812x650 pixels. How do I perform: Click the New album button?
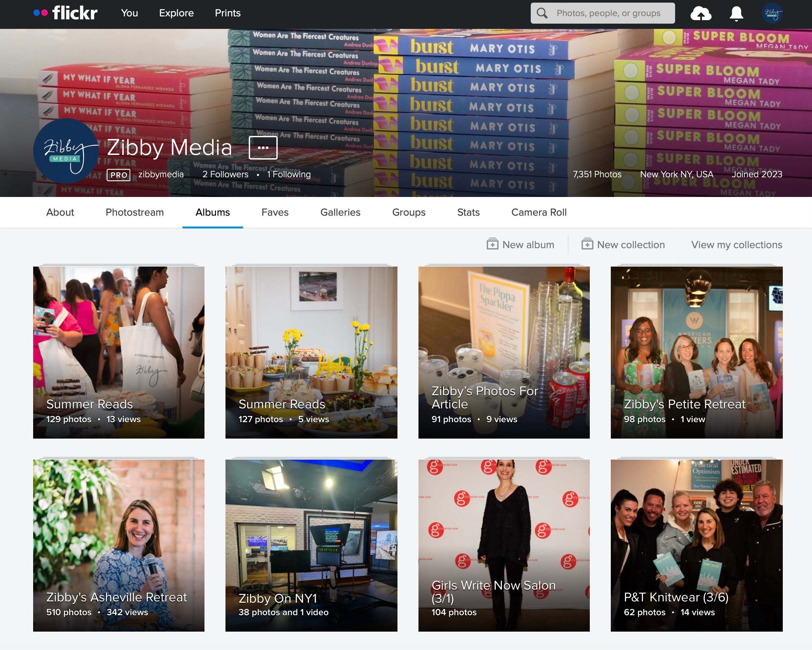(521, 245)
